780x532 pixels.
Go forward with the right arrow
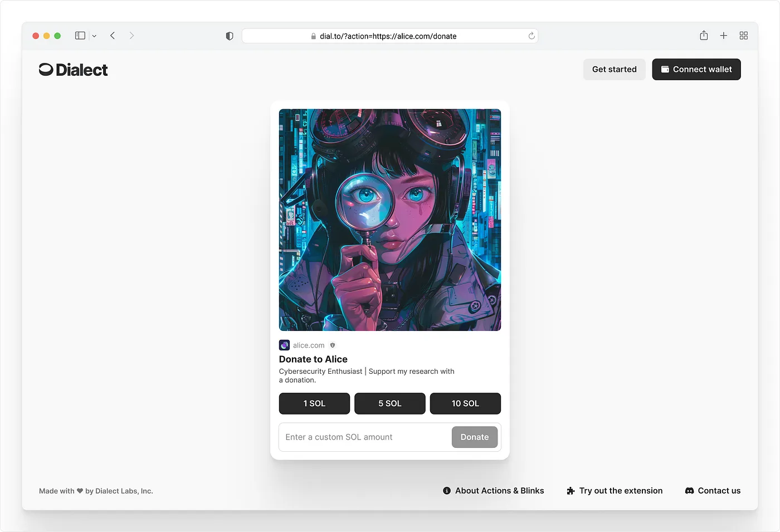point(131,36)
